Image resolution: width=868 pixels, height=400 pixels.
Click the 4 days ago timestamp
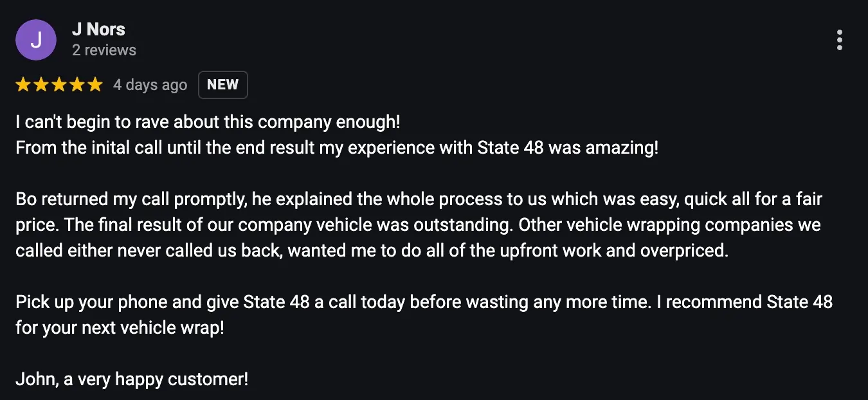[150, 85]
